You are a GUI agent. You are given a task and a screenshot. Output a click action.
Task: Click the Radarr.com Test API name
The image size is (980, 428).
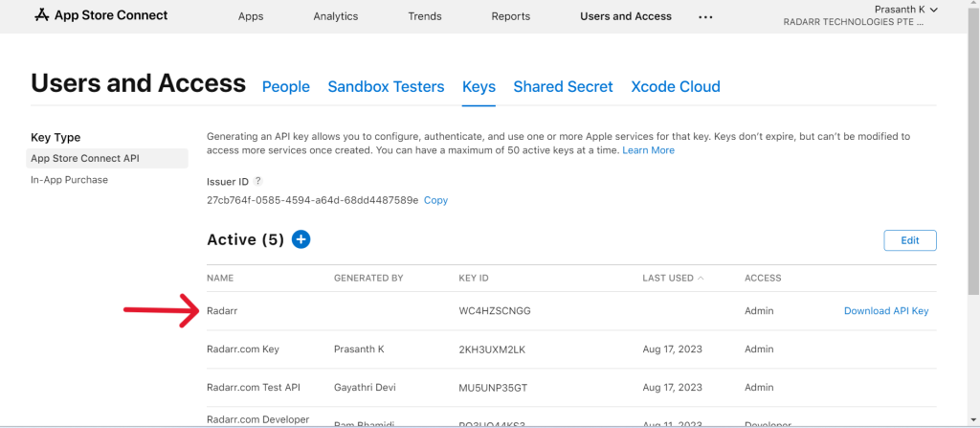(x=253, y=388)
